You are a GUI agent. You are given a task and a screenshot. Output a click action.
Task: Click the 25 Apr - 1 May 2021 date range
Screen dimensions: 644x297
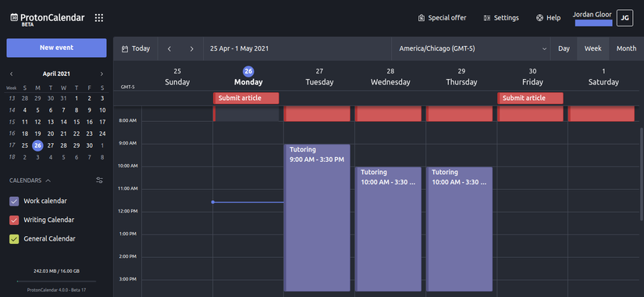[240, 48]
